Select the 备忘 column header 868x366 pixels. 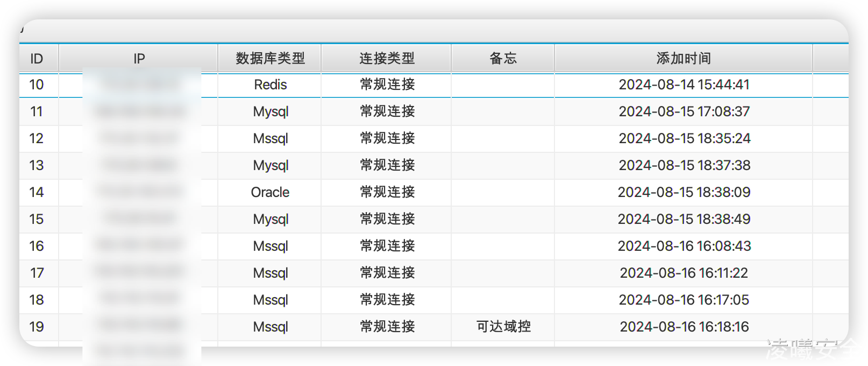[503, 59]
